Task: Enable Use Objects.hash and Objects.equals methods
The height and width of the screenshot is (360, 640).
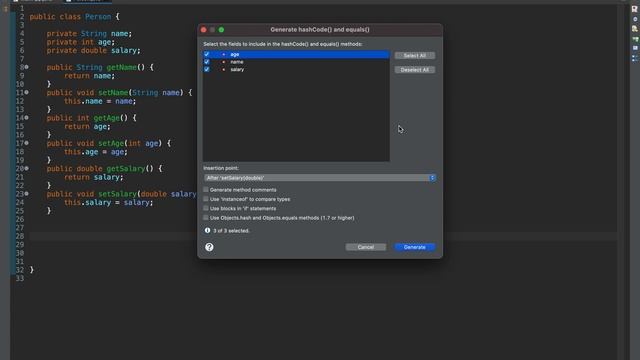Action: [x=206, y=218]
